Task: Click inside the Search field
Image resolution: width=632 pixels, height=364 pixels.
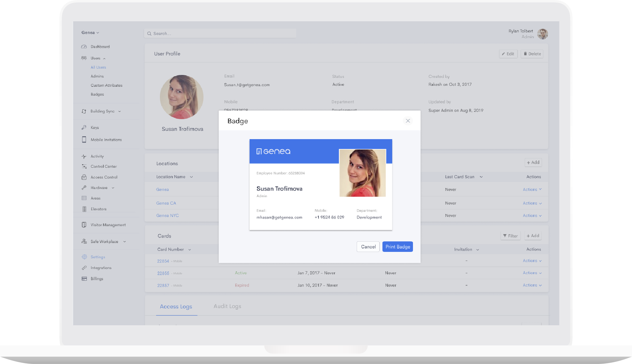Action: pyautogui.click(x=220, y=33)
